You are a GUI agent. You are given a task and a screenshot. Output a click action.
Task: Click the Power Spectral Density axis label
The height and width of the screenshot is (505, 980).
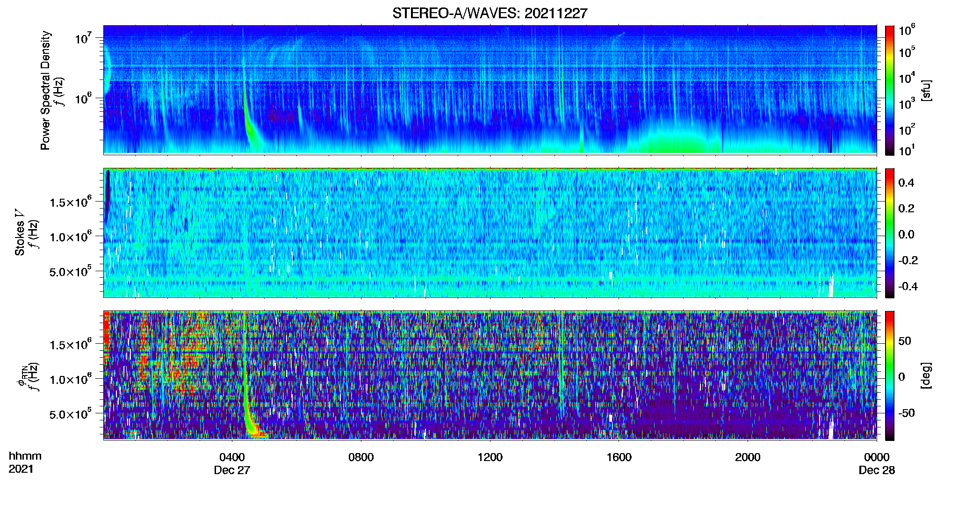click(x=45, y=90)
